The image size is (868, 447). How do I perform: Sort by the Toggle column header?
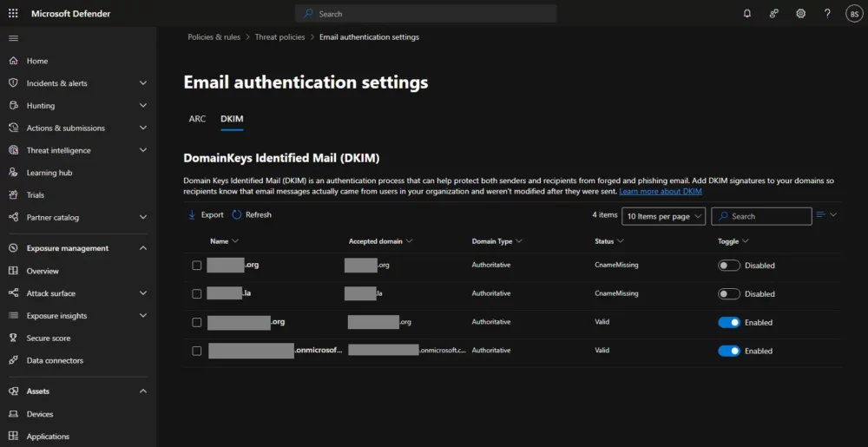(733, 241)
